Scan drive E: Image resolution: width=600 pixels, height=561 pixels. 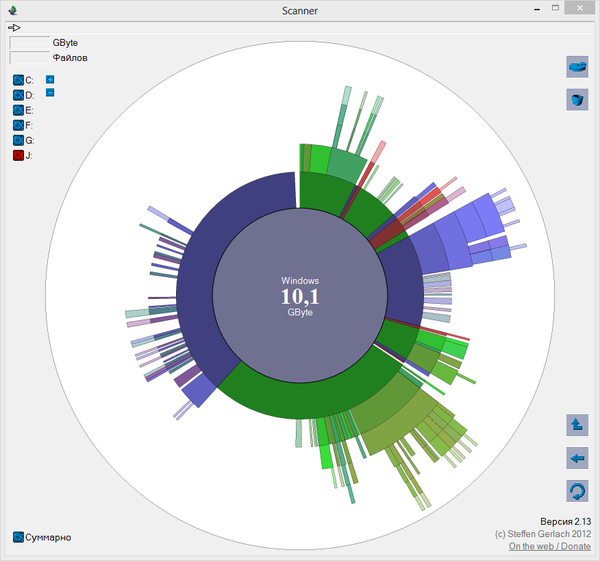coord(18,110)
